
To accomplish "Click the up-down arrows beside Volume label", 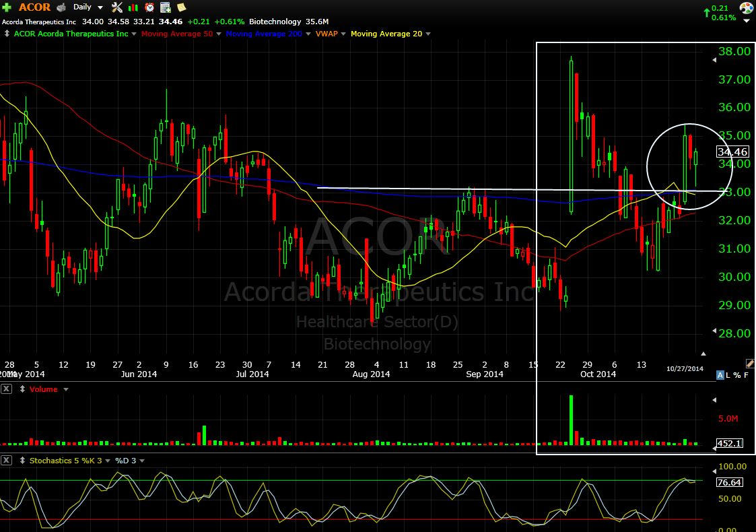I will [x=22, y=389].
